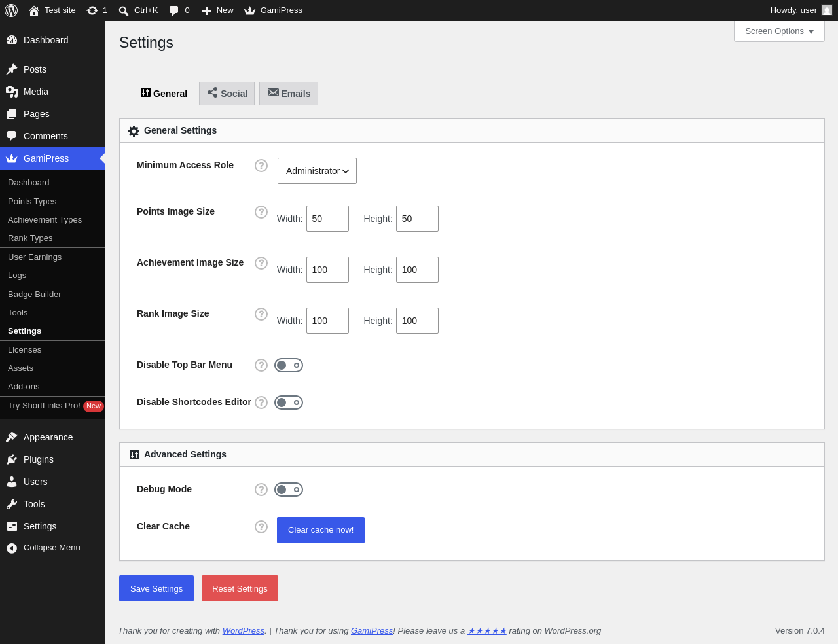This screenshot has height=644, width=838.
Task: Open WordPress Settings in the main sidebar
Action: coord(52,526)
